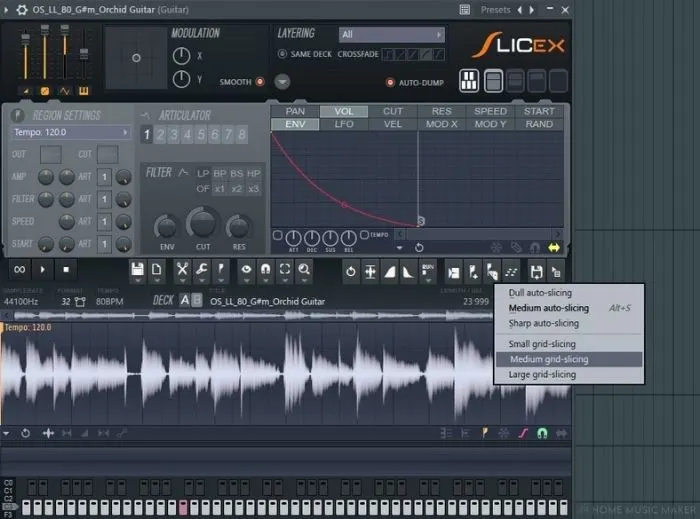Image resolution: width=700 pixels, height=519 pixels.
Task: Click the add slice marker icon
Action: pos(473,272)
